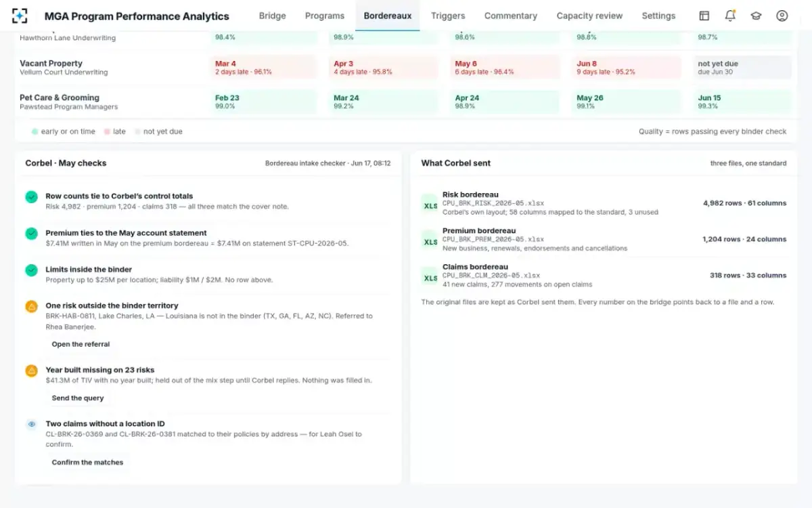This screenshot has width=812, height=508.
Task: Open the referral
Action: [x=81, y=344]
